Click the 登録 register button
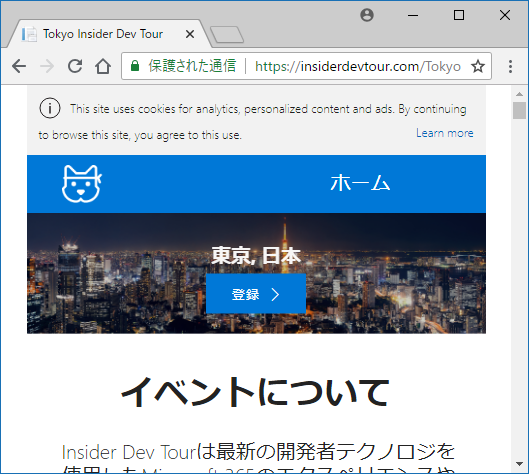 coord(256,294)
